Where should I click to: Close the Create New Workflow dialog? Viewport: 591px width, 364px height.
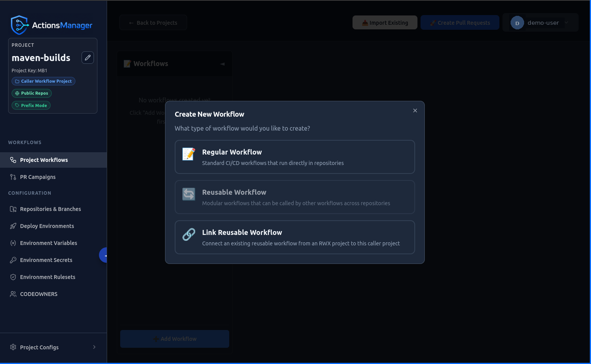[x=415, y=111]
